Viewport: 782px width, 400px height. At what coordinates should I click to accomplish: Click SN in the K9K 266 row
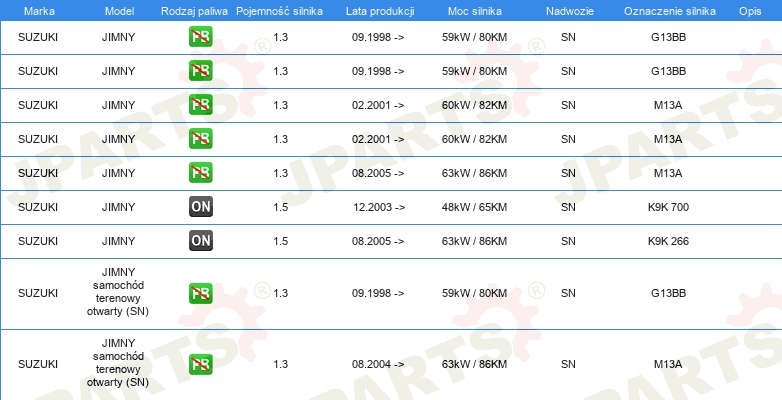coord(568,241)
